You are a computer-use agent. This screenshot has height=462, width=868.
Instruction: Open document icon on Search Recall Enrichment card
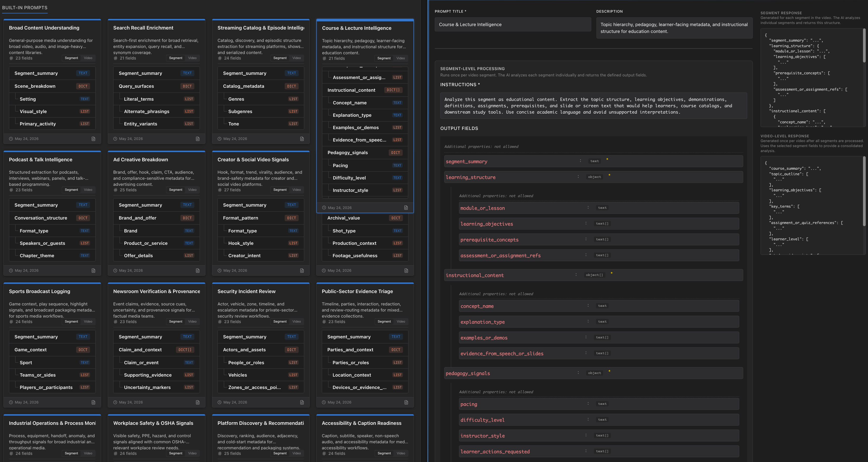pyautogui.click(x=198, y=139)
